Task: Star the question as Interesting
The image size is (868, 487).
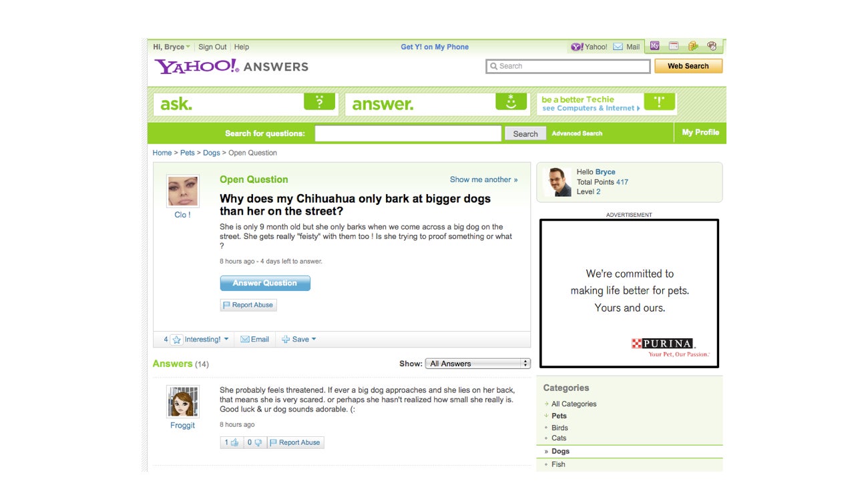Action: (x=176, y=340)
